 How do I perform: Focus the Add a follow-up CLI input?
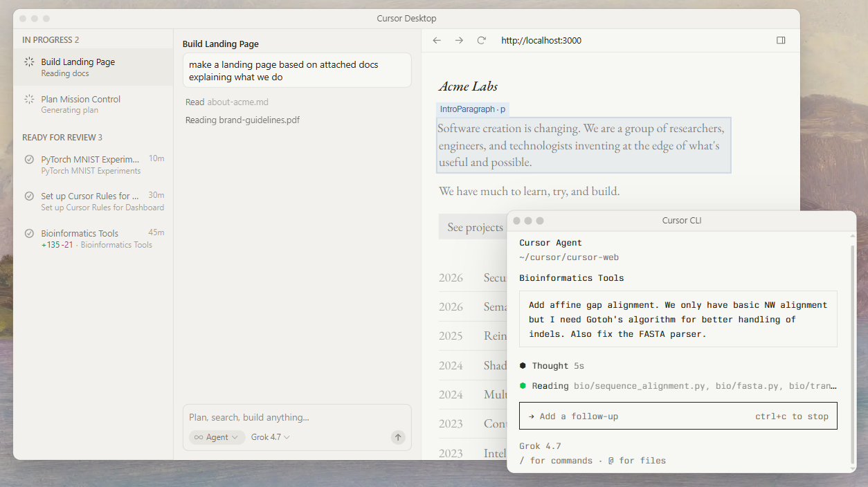(x=678, y=416)
